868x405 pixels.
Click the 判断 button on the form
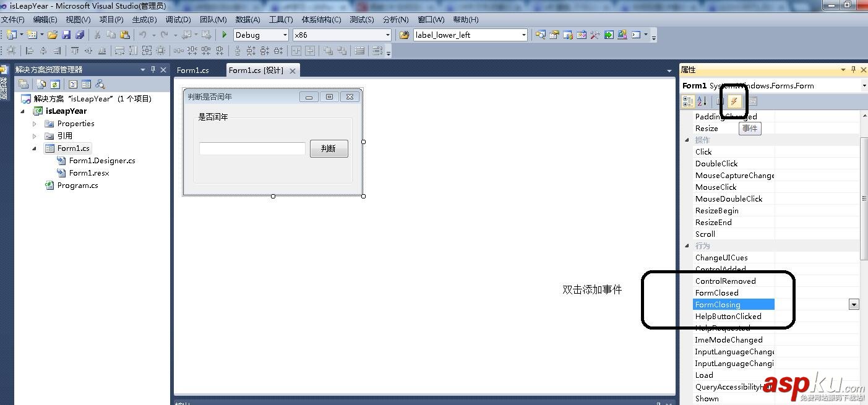coord(329,148)
